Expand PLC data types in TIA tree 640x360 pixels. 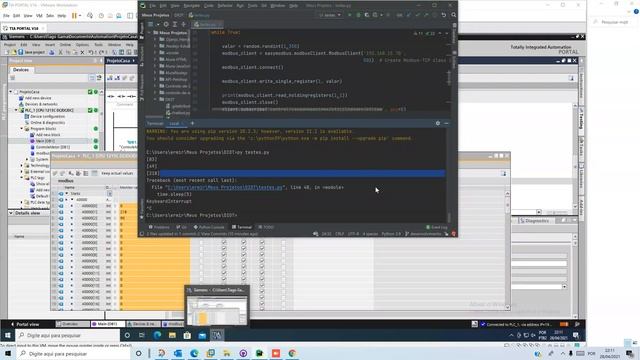click(22, 202)
